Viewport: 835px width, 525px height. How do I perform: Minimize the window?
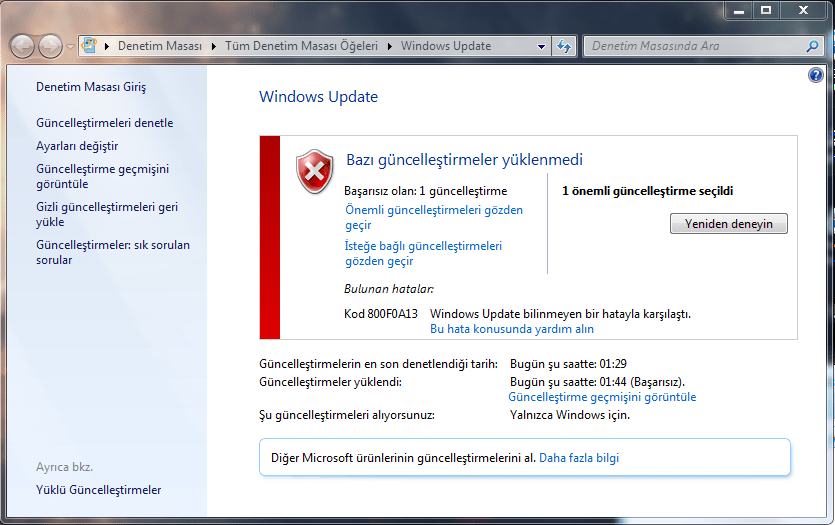tap(739, 10)
